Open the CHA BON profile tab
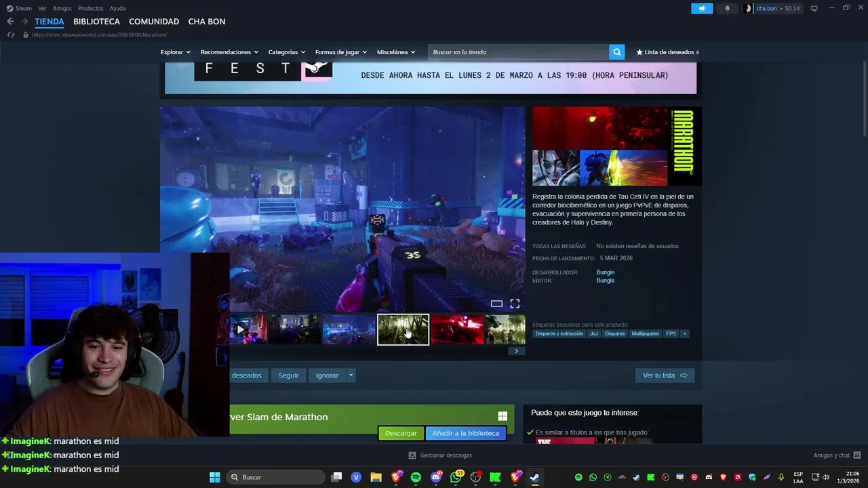 point(207,22)
